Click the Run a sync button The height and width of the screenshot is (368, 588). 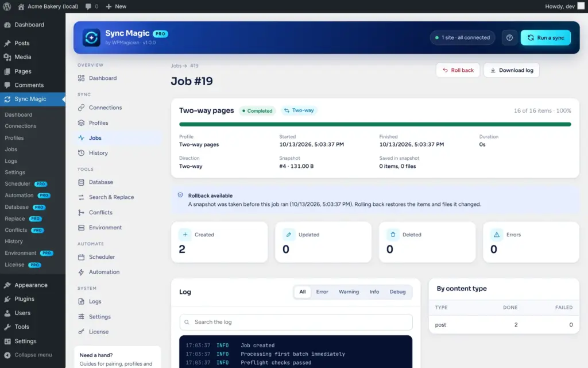click(x=546, y=37)
